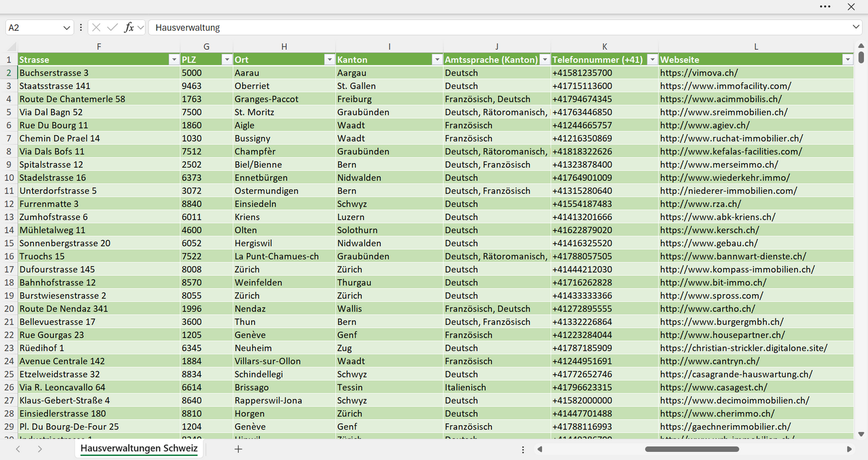
Task: Click the formula bar cancel X icon
Action: tap(96, 28)
